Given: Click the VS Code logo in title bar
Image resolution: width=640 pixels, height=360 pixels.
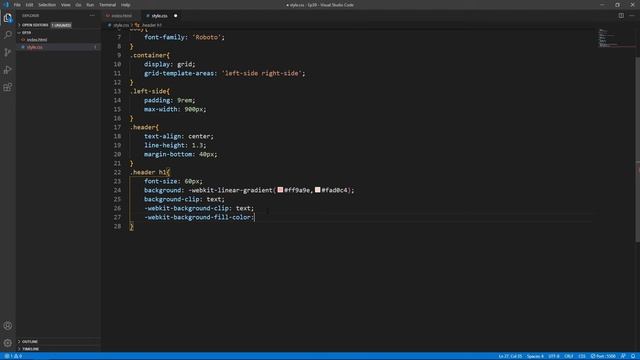Looking at the screenshot, I should coord(7,5).
